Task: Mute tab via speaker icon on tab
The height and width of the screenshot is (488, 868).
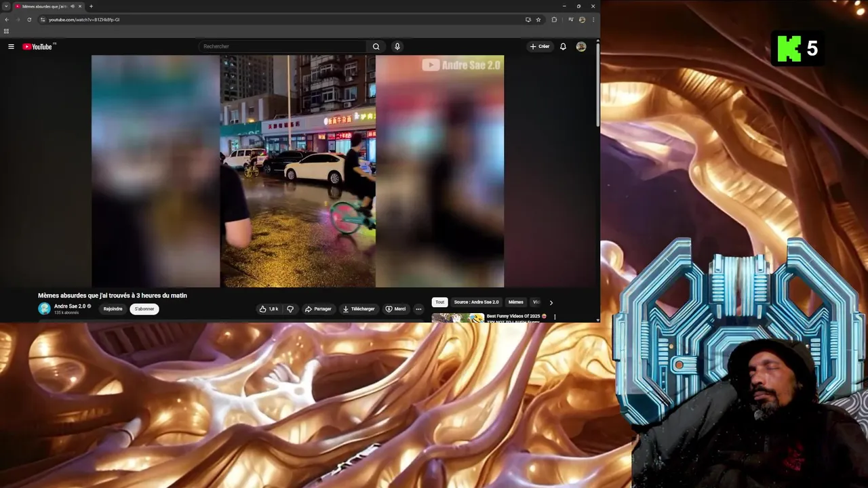Action: pyautogui.click(x=72, y=6)
